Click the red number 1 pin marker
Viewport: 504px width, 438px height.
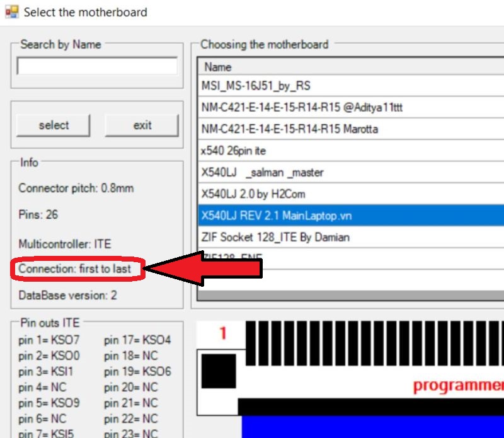tap(222, 333)
